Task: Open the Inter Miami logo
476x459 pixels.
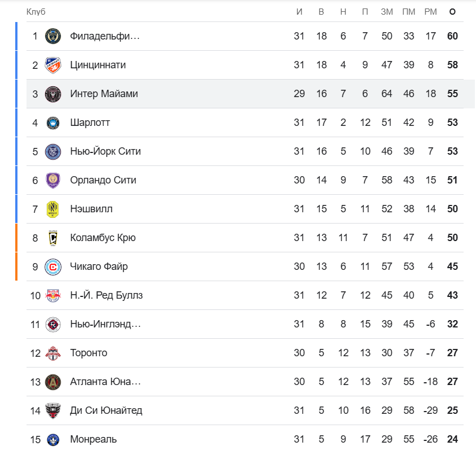Action: (53, 94)
